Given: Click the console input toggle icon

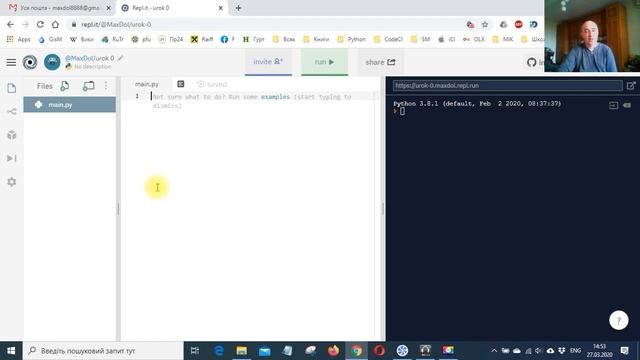Looking at the screenshot, I should pos(613,105).
